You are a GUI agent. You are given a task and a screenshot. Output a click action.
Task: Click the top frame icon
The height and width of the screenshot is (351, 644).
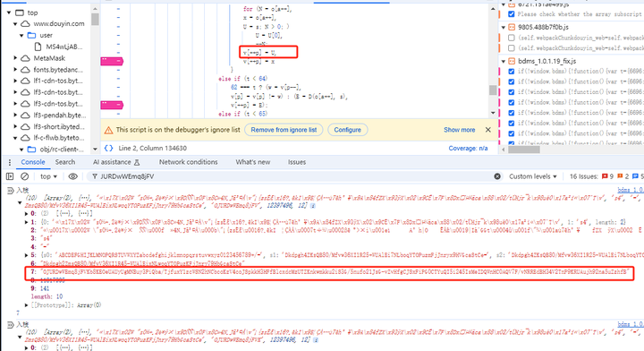pos(20,13)
